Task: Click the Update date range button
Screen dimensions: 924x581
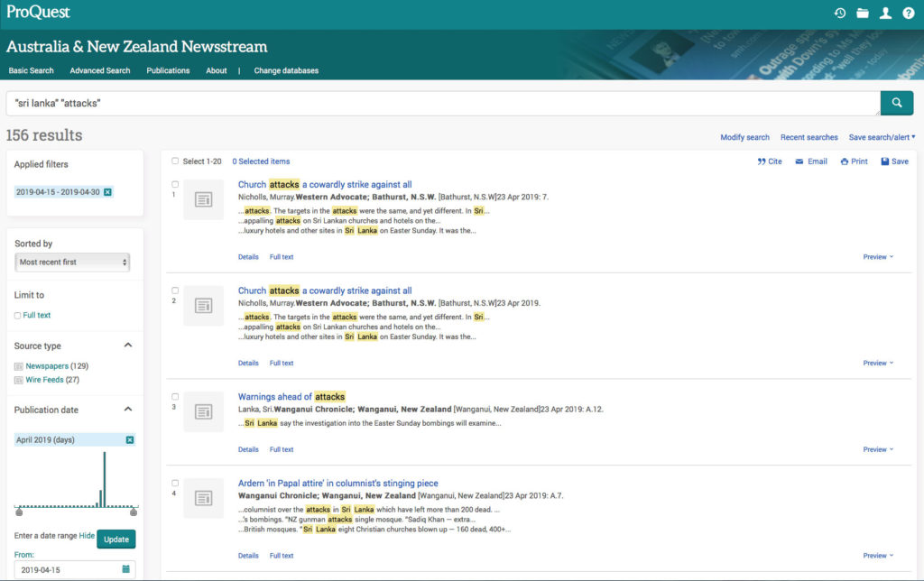Action: [116, 539]
